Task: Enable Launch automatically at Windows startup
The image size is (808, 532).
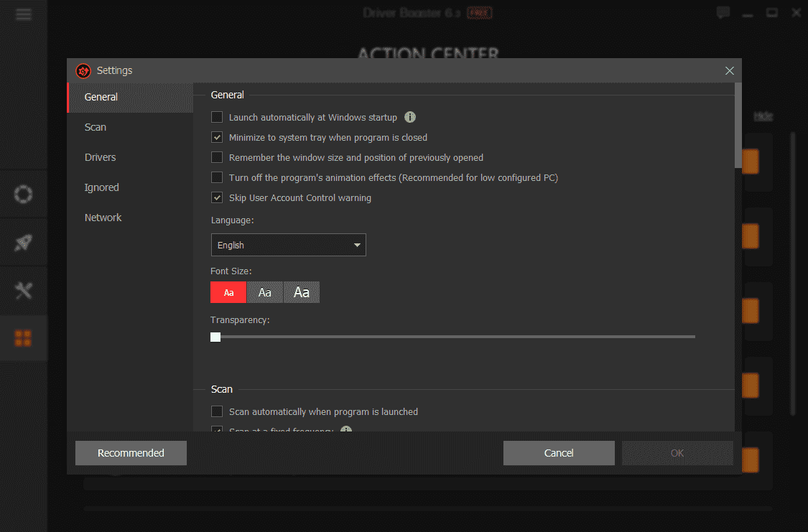Action: pyautogui.click(x=217, y=118)
